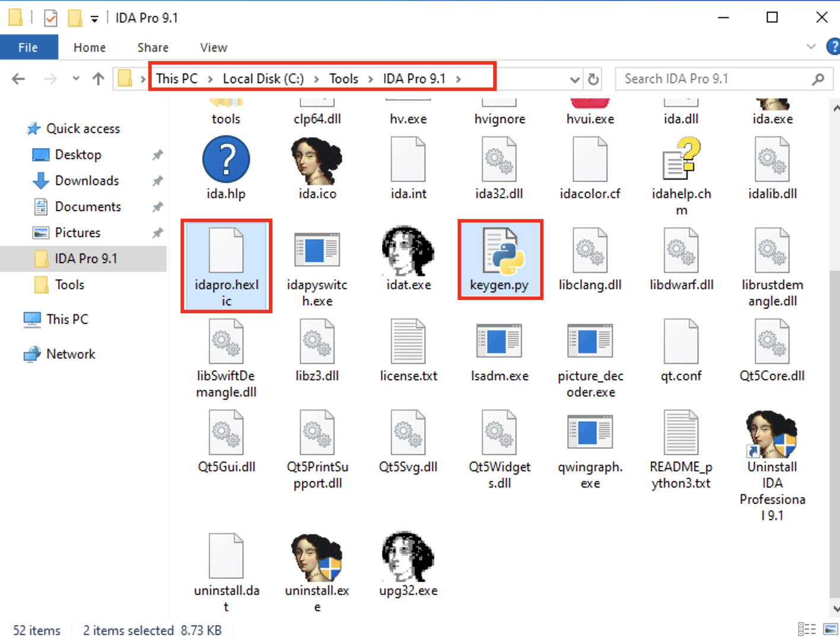Open Network in the navigation pane
This screenshot has width=840, height=637.
tap(71, 354)
